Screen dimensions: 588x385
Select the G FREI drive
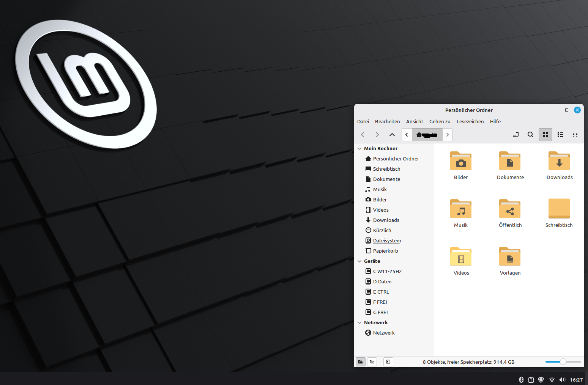coord(394,313)
